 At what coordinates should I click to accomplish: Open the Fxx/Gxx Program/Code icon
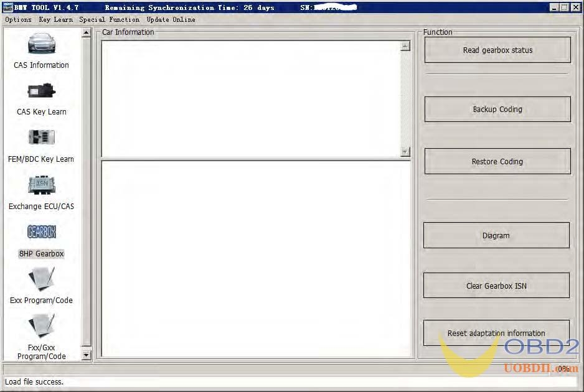click(42, 327)
